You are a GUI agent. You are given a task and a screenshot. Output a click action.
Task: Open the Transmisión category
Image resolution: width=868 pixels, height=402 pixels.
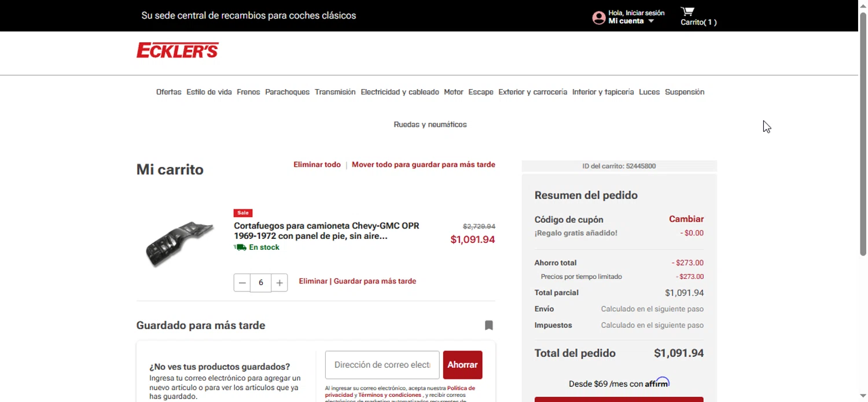click(335, 92)
